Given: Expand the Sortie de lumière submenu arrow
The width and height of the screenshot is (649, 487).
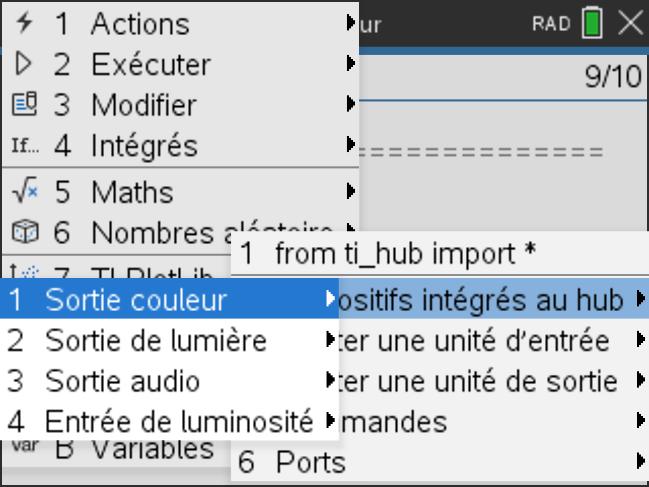Looking at the screenshot, I should (x=331, y=340).
